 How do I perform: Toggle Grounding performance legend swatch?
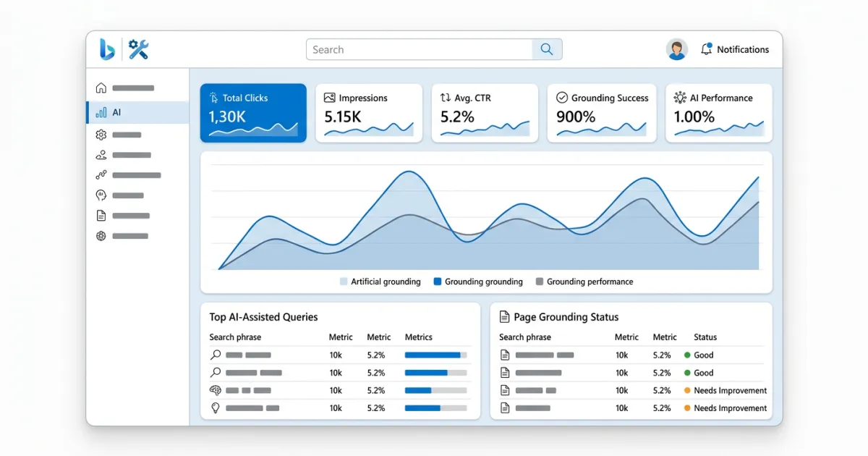[540, 282]
